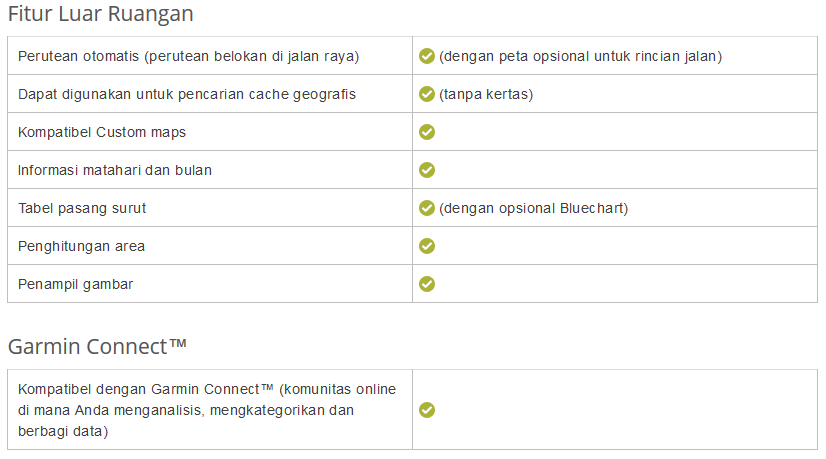
Task: Click the Informasi matahari dan bulan label
Action: 115,170
